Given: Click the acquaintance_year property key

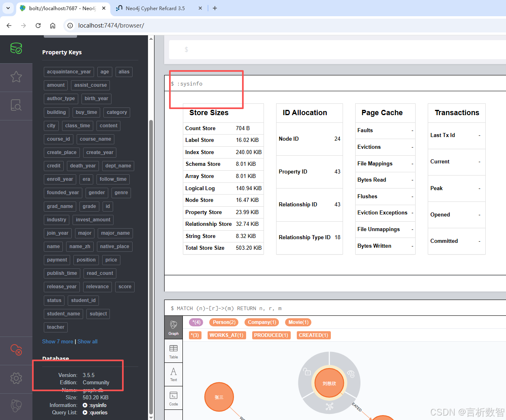Looking at the screenshot, I should click(x=69, y=72).
